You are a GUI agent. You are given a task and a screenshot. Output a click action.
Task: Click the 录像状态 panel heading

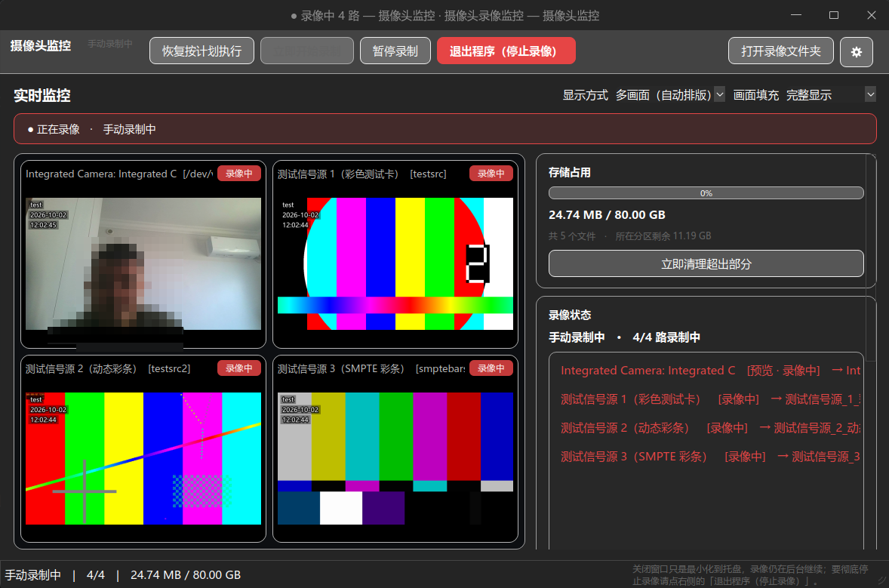tap(570, 315)
